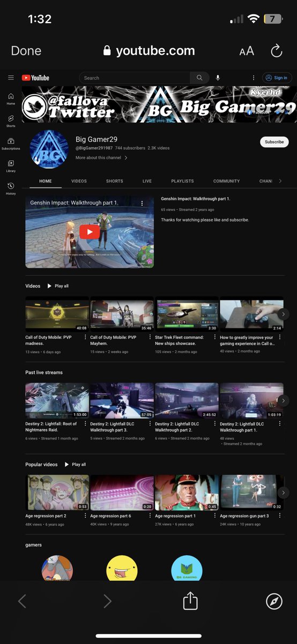Tap the Safari share icon
The image size is (297, 644).
[190, 601]
